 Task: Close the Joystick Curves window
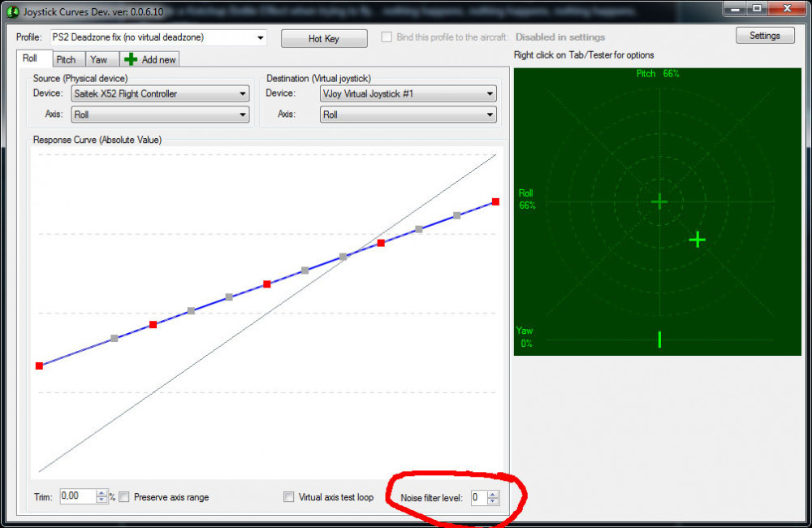[x=787, y=8]
